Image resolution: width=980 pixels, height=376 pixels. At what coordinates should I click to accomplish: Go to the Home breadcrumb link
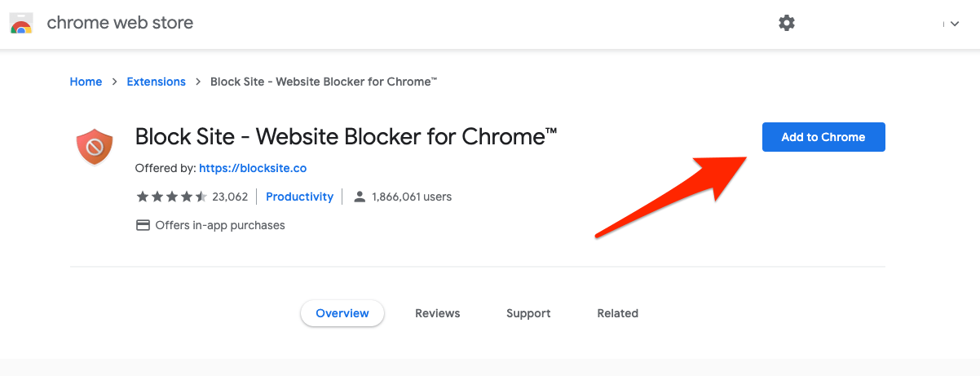pos(86,82)
